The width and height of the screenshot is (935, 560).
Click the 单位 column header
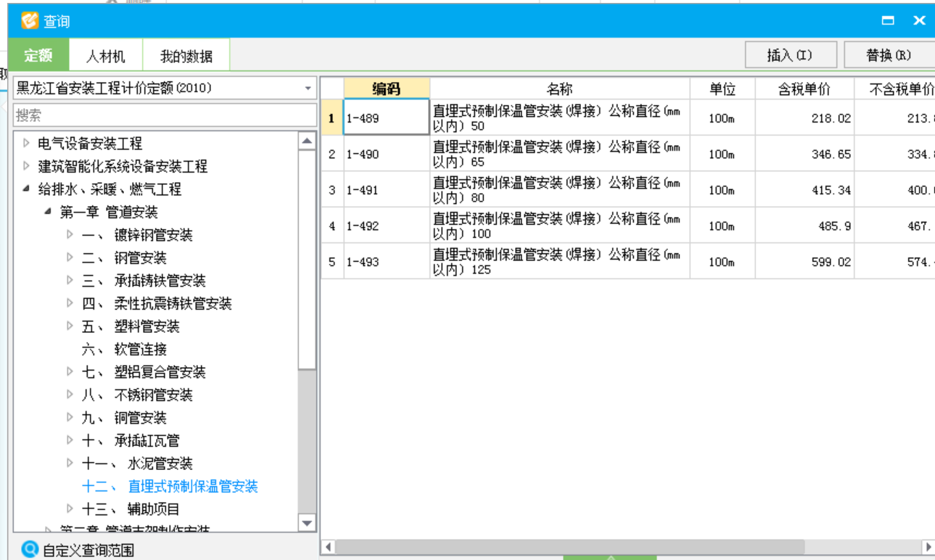click(x=722, y=88)
